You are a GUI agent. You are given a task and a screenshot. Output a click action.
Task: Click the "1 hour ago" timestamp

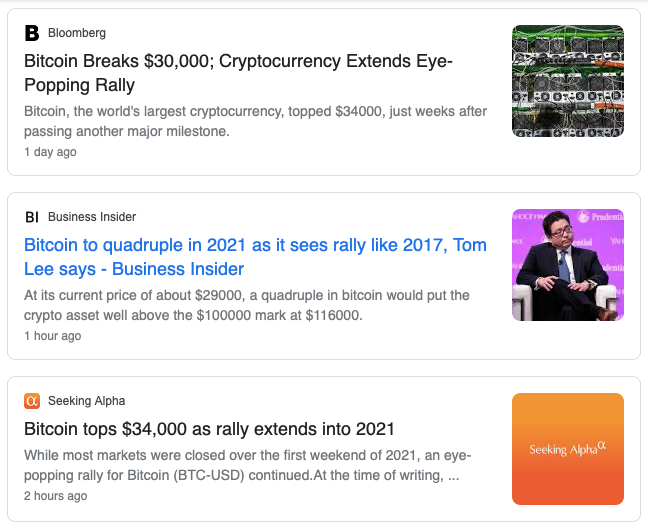(52, 336)
